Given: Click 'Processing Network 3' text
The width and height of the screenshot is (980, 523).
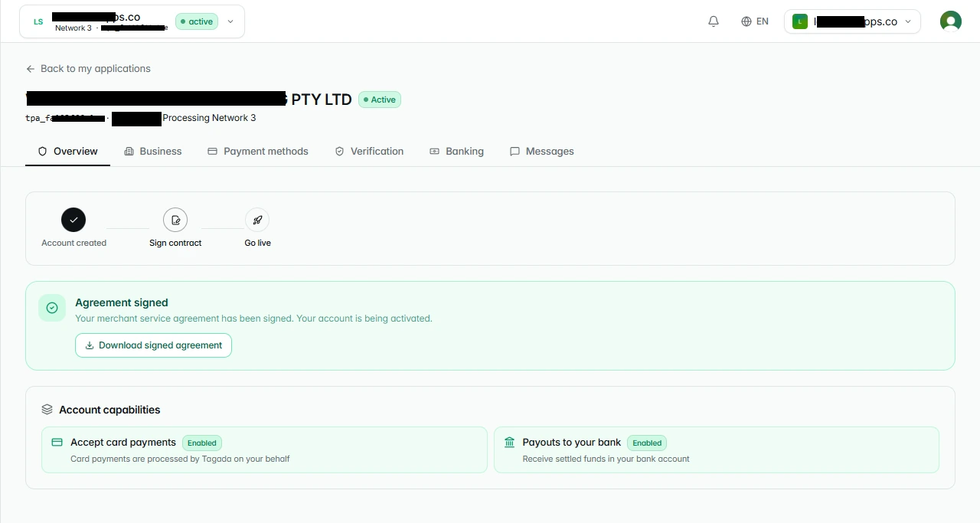Looking at the screenshot, I should coord(209,118).
